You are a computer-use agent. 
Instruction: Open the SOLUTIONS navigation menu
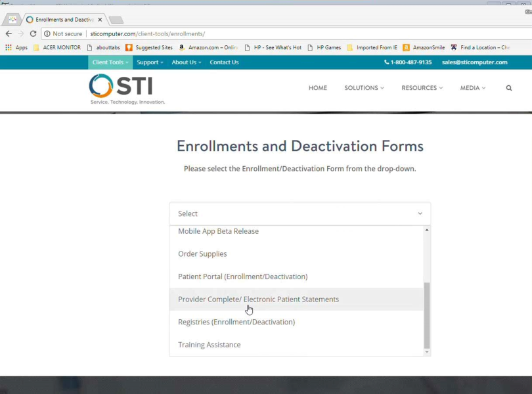pos(364,88)
